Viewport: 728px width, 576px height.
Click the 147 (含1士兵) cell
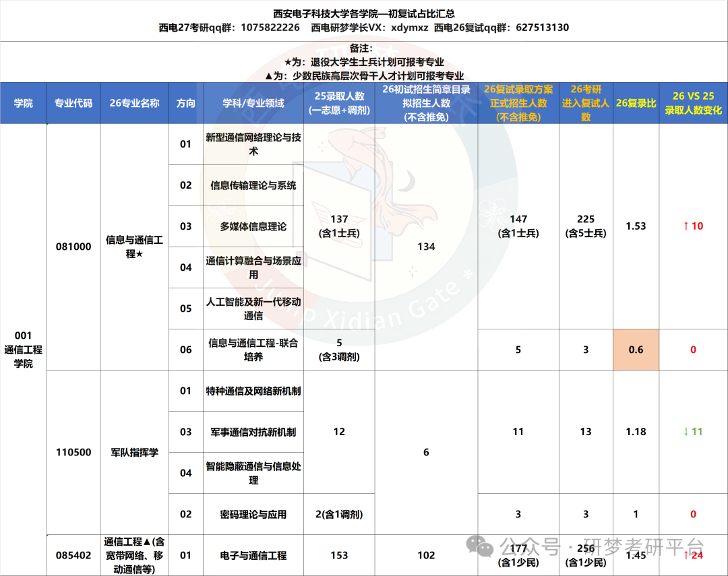(518, 226)
